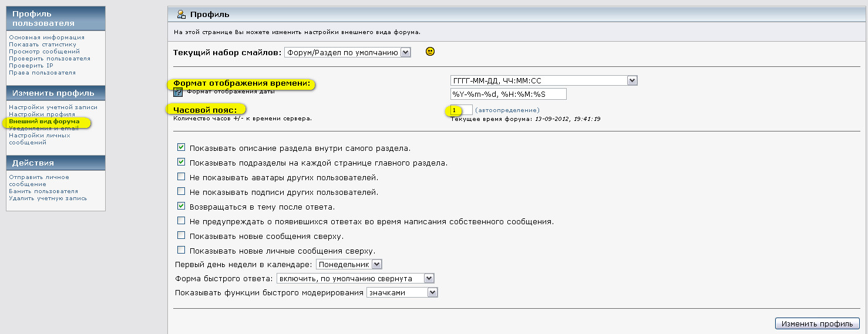Toggle showing section description inside the section
The height and width of the screenshot is (334, 868).
coord(181,148)
